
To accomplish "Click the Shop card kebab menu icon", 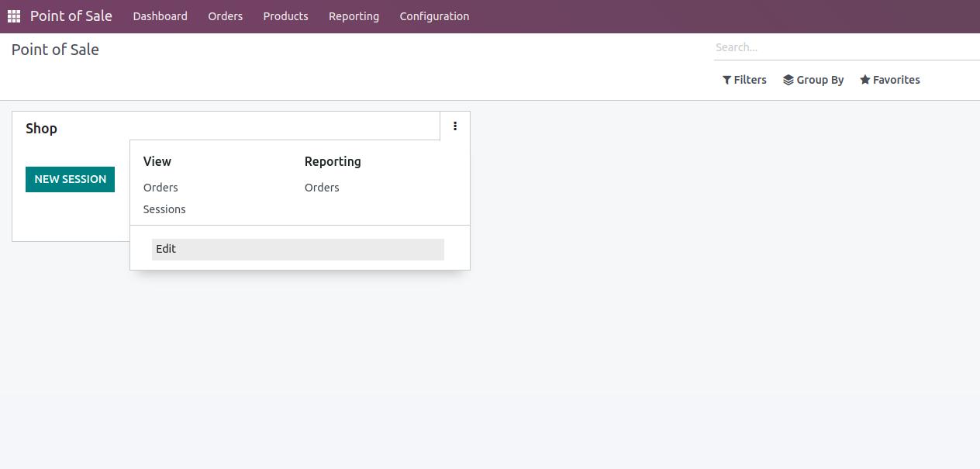I will tap(455, 126).
